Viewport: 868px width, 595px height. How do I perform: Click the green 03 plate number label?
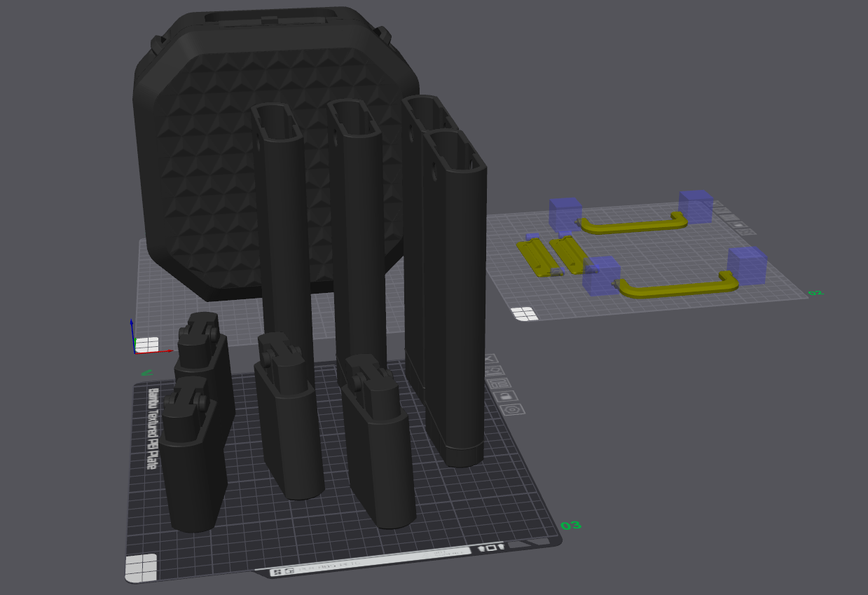click(x=571, y=525)
